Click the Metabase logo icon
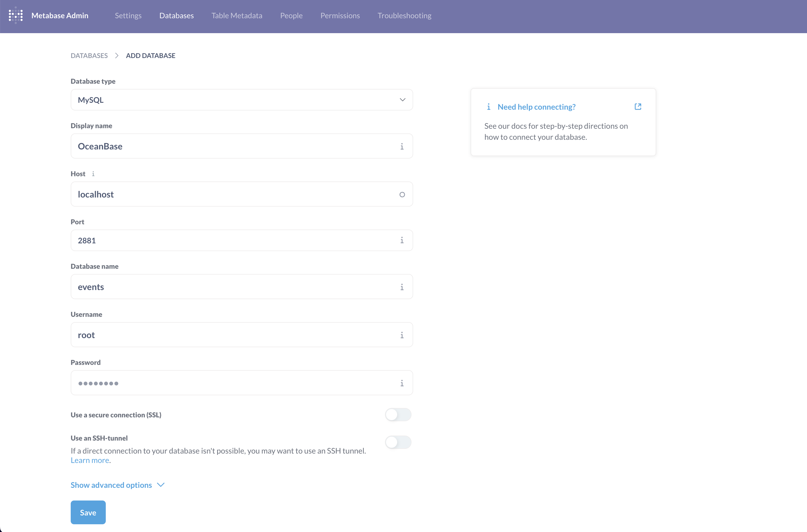The height and width of the screenshot is (532, 807). point(15,15)
